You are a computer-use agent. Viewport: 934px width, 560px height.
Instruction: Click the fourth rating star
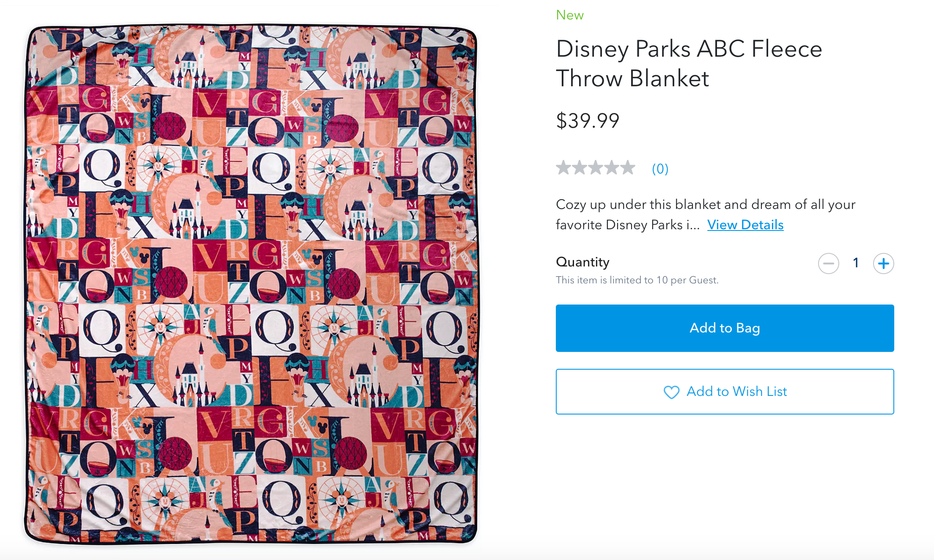coord(612,168)
